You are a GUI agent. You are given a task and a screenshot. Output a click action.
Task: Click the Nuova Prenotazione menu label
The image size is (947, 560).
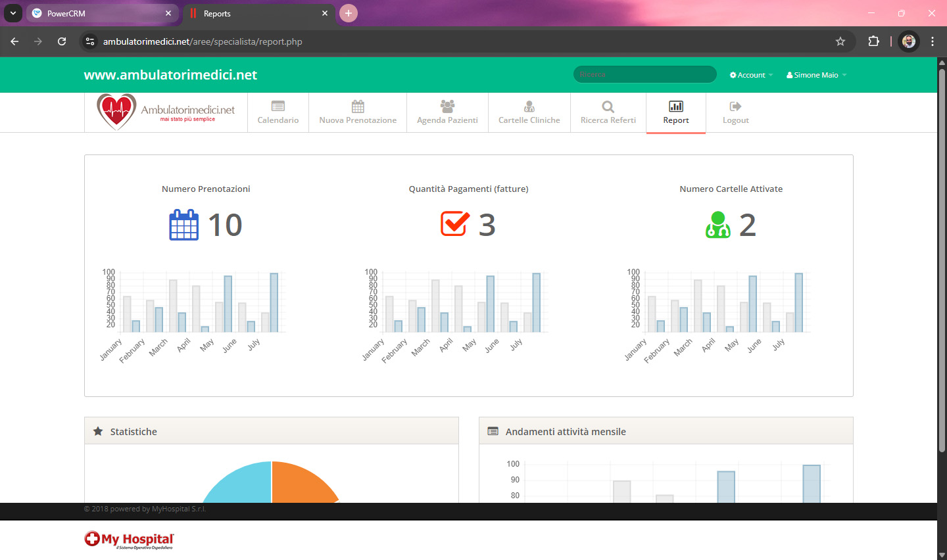pyautogui.click(x=358, y=120)
